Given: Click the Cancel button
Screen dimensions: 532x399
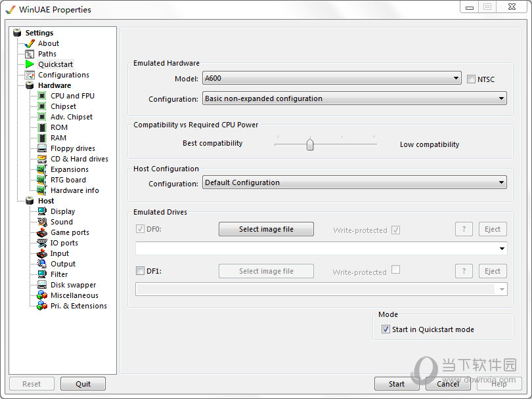Looking at the screenshot, I should tap(448, 384).
